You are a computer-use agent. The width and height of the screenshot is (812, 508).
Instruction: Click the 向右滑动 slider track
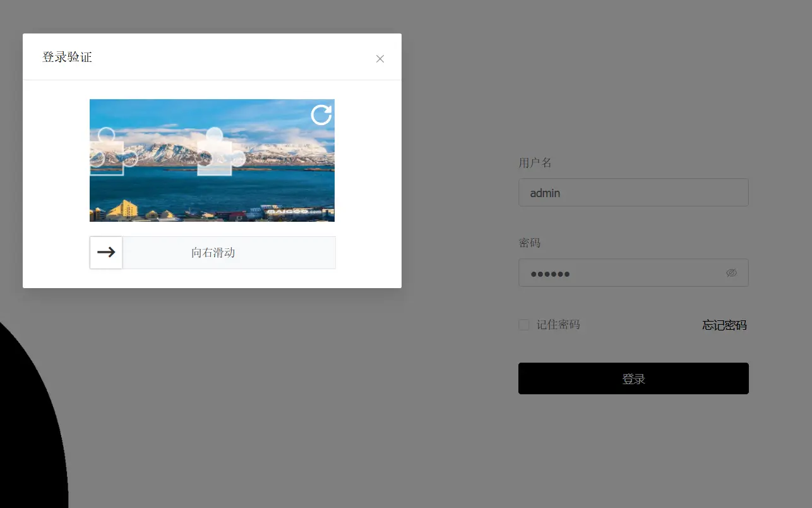coord(229,253)
